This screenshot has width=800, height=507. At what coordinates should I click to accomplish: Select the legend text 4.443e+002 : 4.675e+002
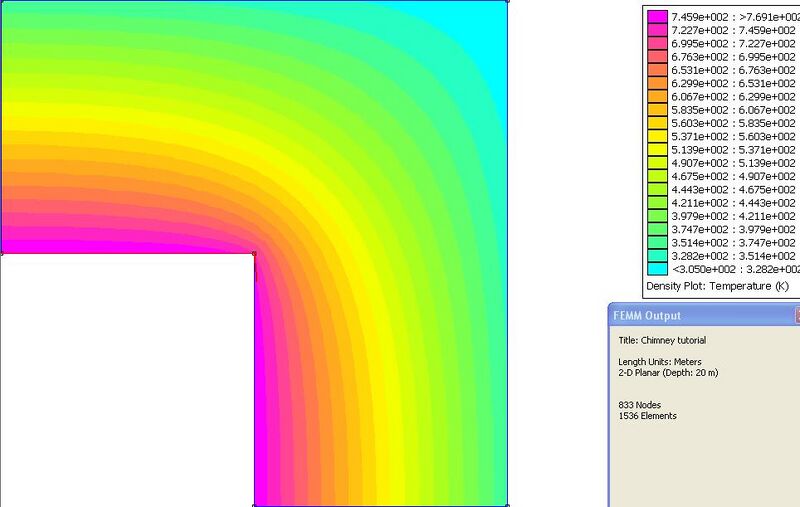coord(733,189)
